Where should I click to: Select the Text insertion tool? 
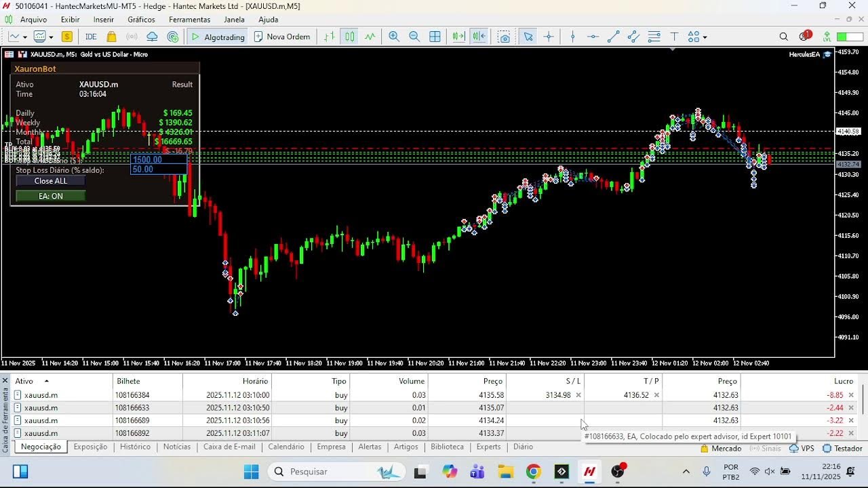click(x=675, y=37)
